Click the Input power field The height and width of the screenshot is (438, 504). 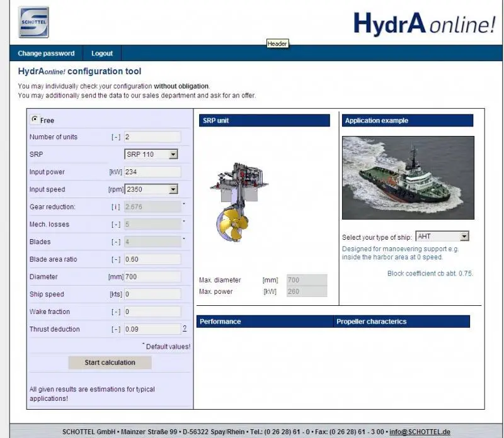(x=152, y=172)
